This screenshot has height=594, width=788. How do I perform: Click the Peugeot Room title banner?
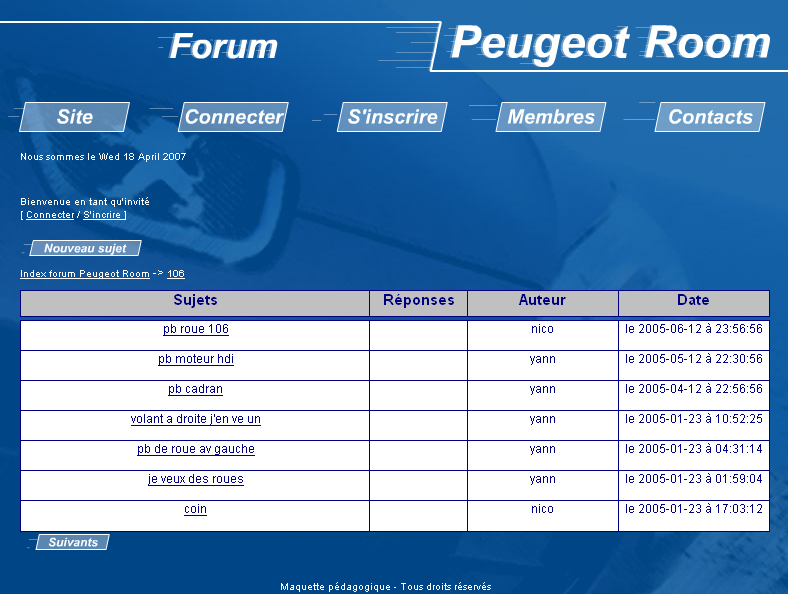tap(610, 45)
